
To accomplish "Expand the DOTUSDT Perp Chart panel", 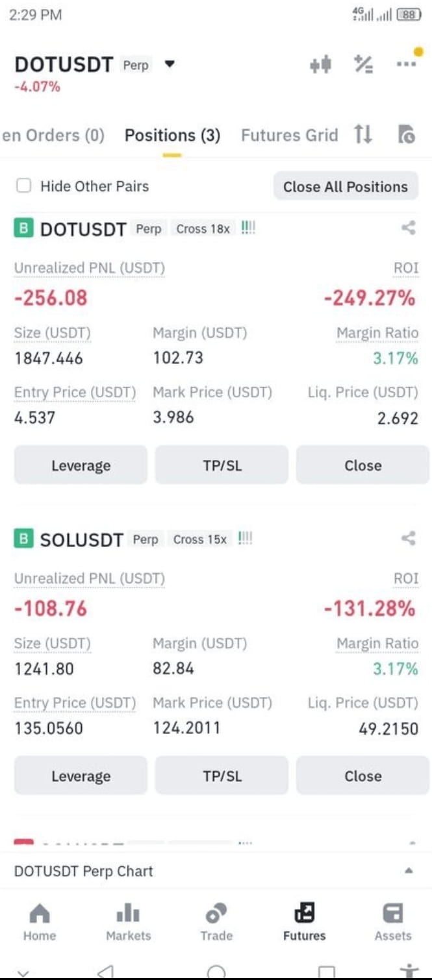I will 408,871.
